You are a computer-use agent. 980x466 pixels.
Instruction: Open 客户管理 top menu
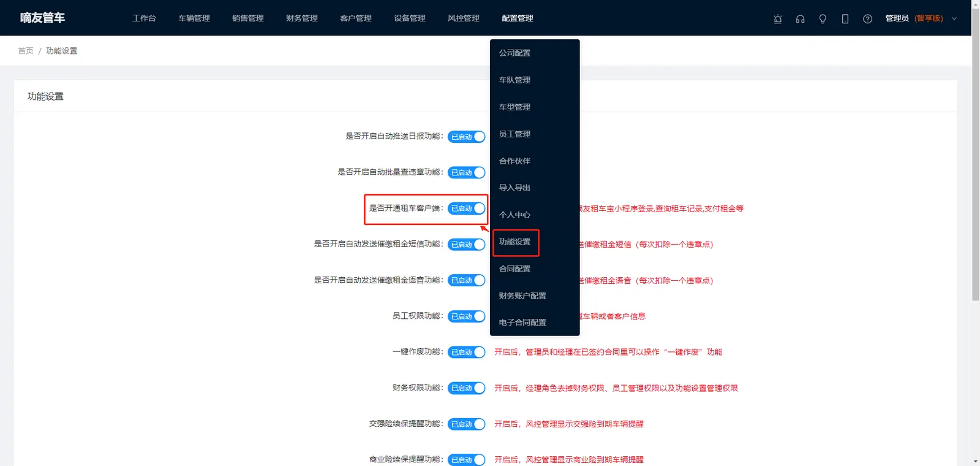click(x=356, y=18)
